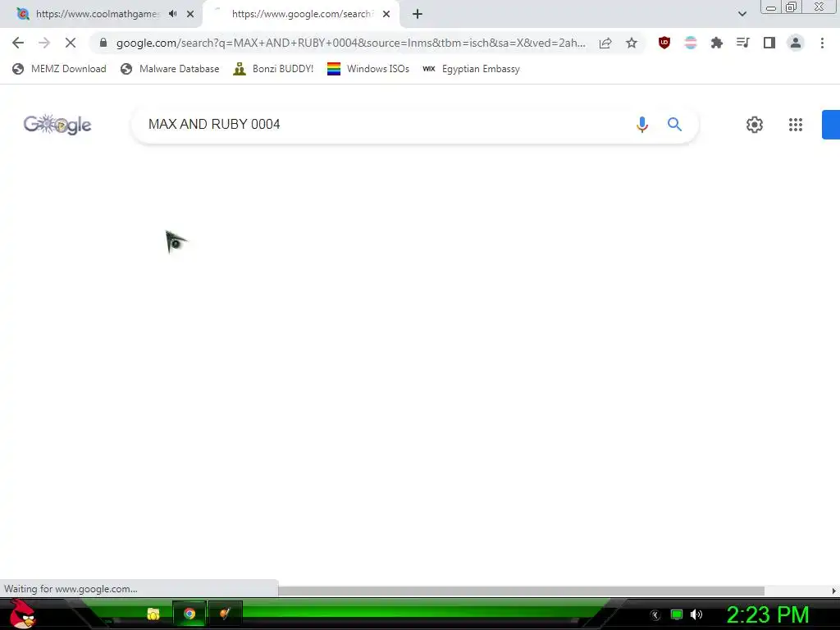Expand the tab search dropdown
The image size is (840, 630).
click(742, 14)
